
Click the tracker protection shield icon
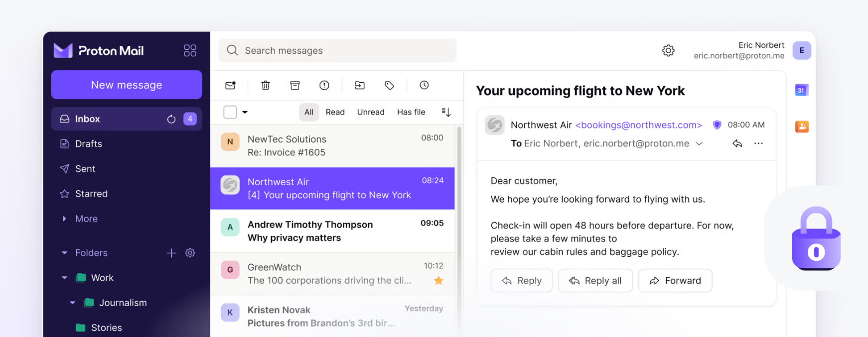(x=717, y=125)
